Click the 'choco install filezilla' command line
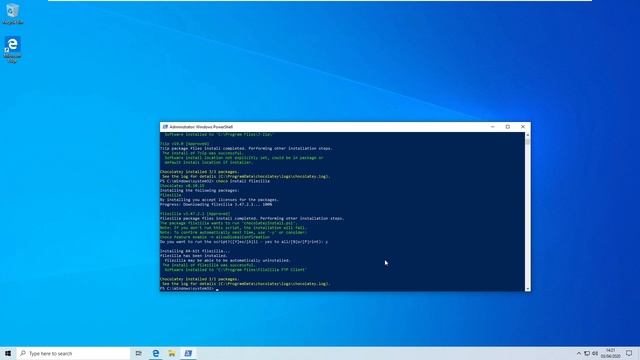The width and height of the screenshot is (640, 360). point(215,181)
